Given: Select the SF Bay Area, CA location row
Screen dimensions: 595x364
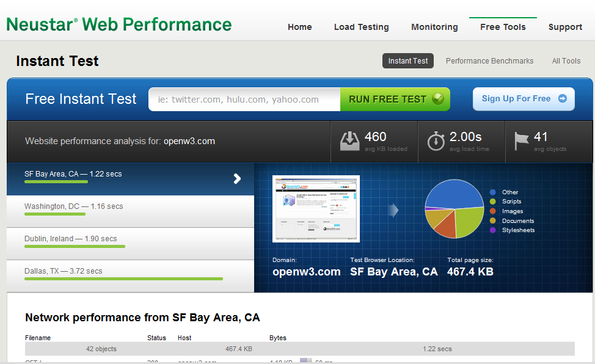Looking at the screenshot, I should pos(130,179).
